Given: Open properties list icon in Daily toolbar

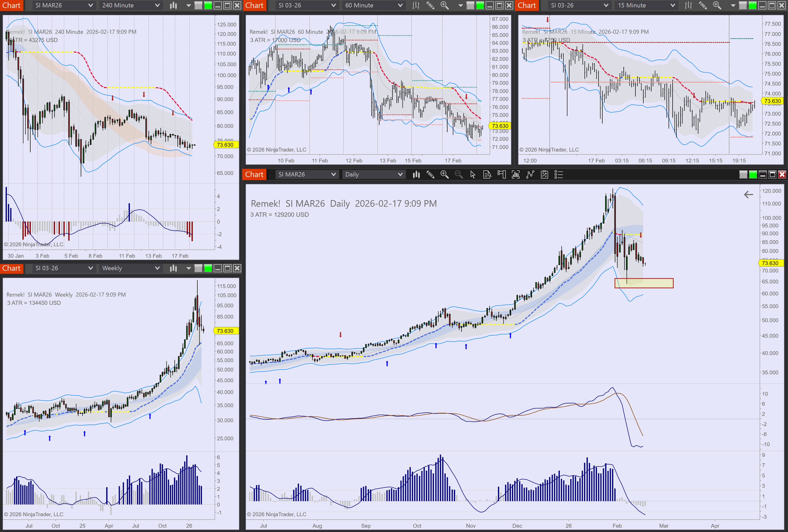Looking at the screenshot, I should point(559,175).
